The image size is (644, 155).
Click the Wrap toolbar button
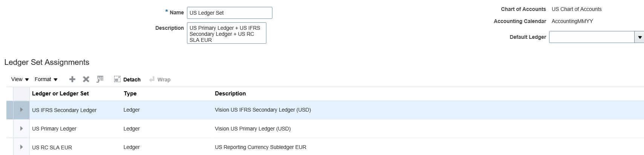point(160,80)
